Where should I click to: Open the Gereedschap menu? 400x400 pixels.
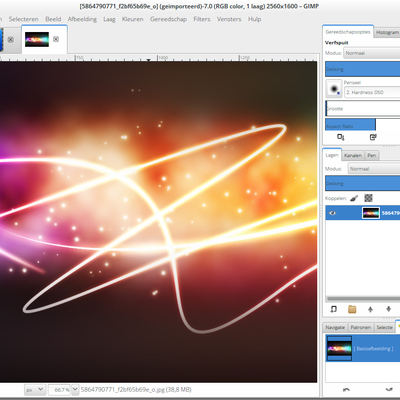pyautogui.click(x=168, y=19)
